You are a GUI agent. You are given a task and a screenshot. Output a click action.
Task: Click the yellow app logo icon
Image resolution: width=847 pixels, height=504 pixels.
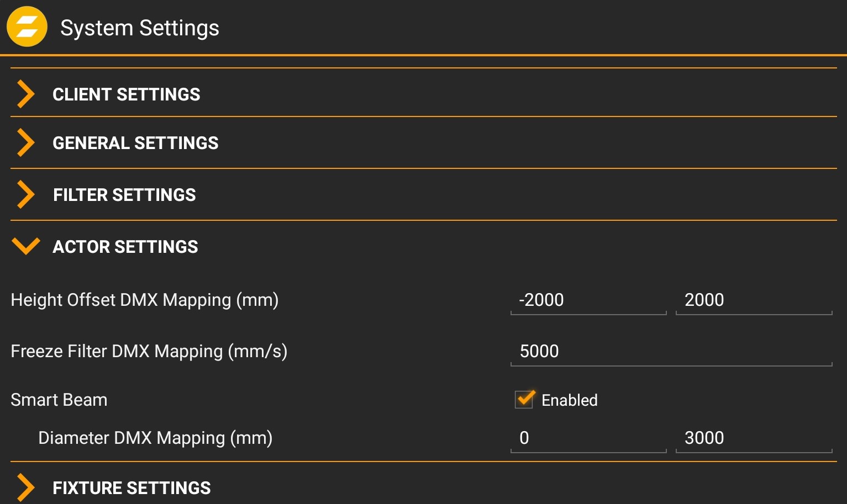pyautogui.click(x=27, y=26)
